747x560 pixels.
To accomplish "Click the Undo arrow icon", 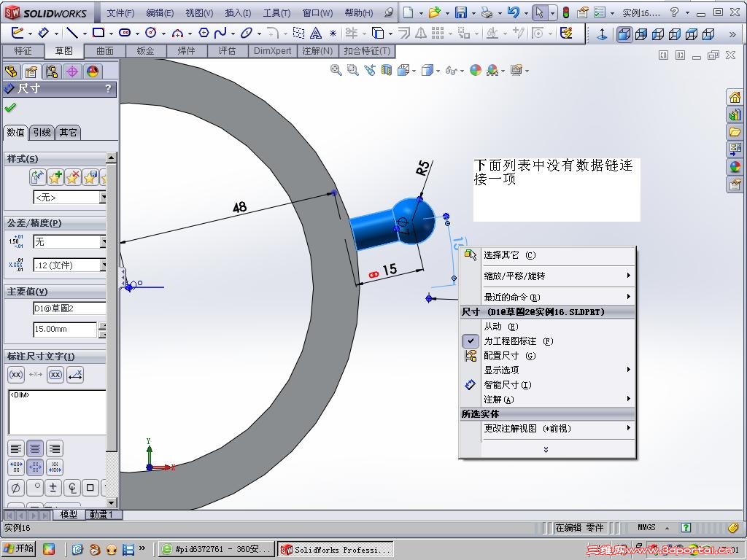I will [x=513, y=12].
